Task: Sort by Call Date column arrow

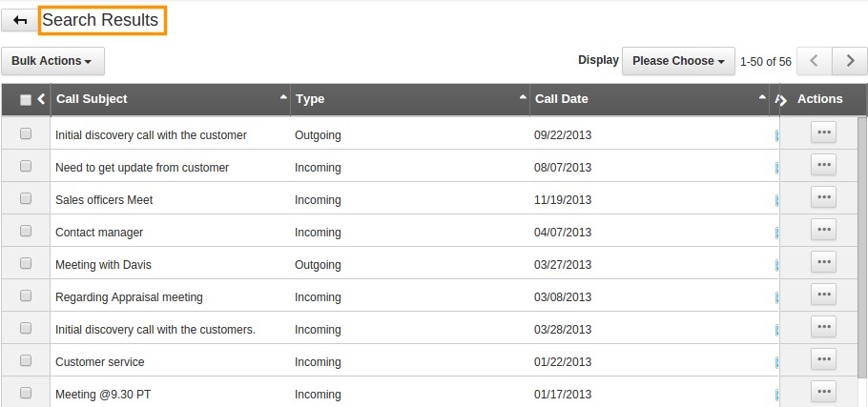Action: (762, 97)
